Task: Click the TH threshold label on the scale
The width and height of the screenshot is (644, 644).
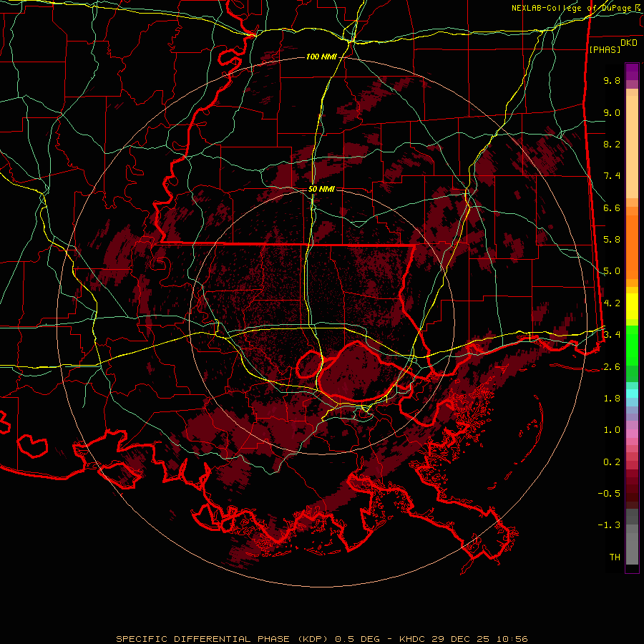Action: pyautogui.click(x=615, y=557)
